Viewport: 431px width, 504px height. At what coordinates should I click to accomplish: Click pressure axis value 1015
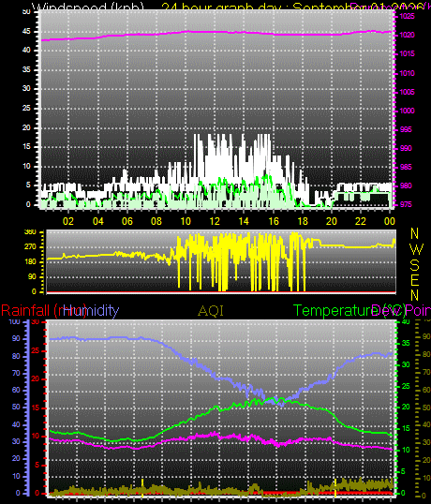click(x=408, y=54)
